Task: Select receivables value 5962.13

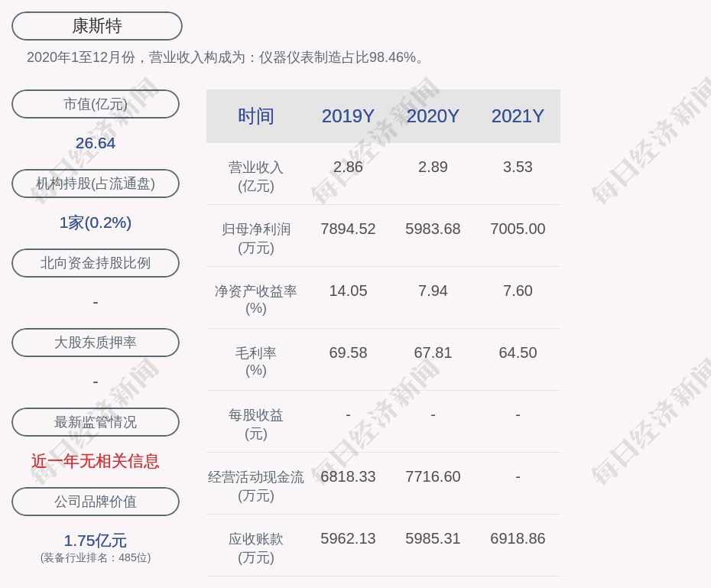Action: tap(348, 538)
